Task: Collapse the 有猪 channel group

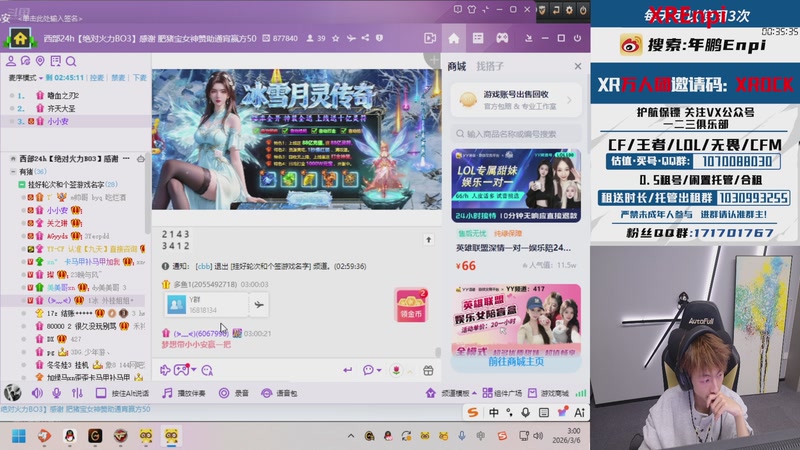Action: click(x=13, y=172)
